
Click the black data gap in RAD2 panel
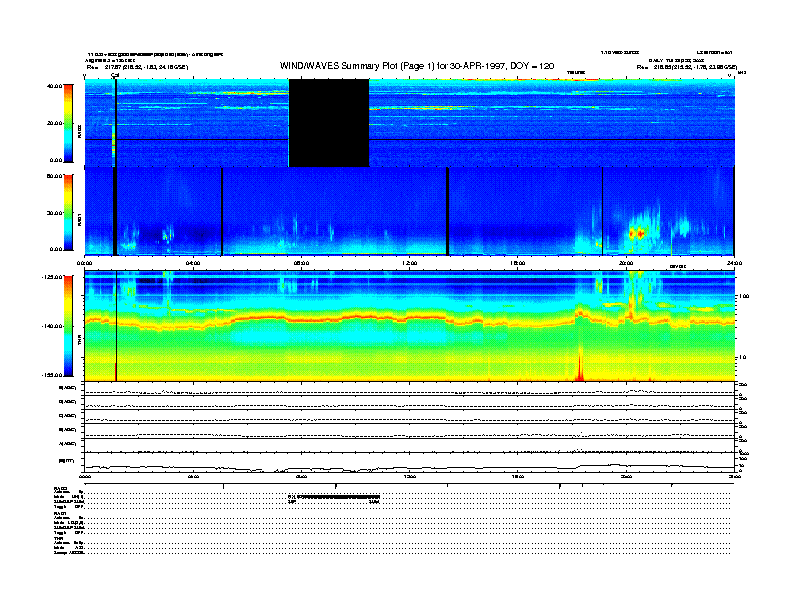tap(328, 123)
